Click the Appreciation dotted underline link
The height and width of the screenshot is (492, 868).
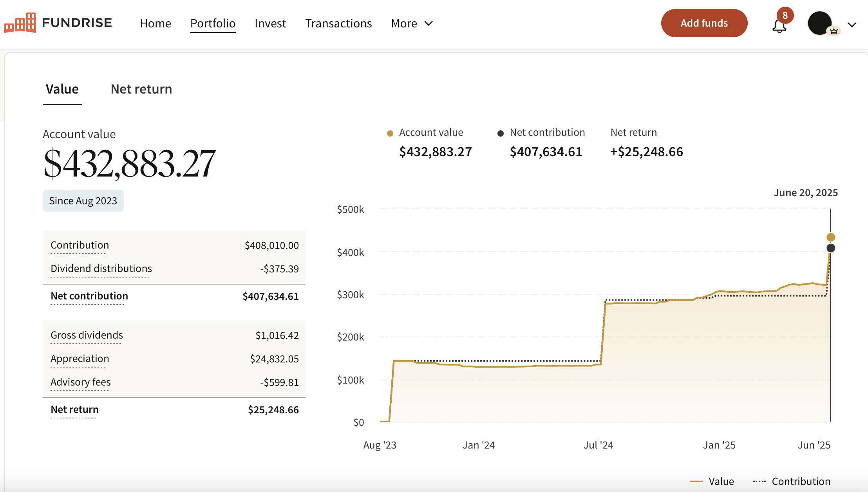(80, 359)
